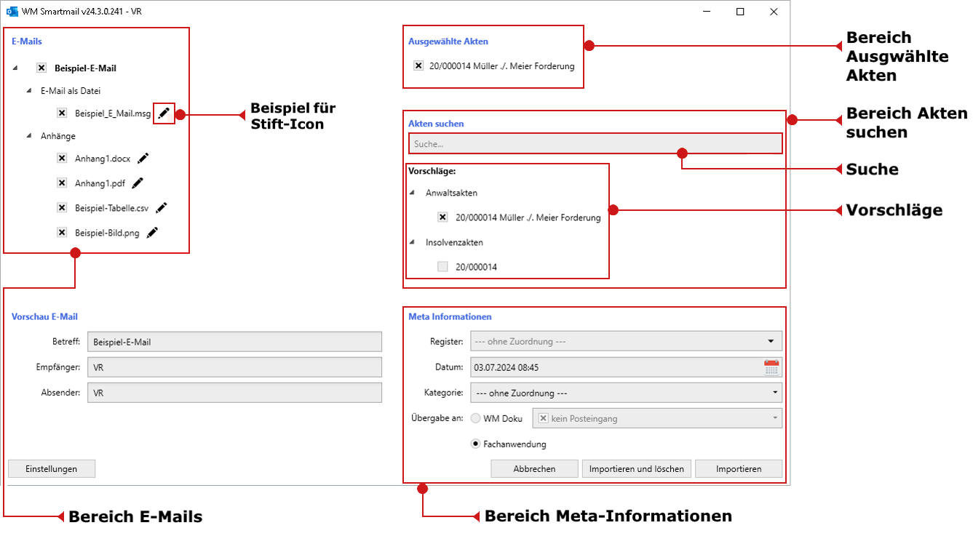Maximize the WM Smartmail window
The height and width of the screenshot is (560, 973).
[x=740, y=12]
